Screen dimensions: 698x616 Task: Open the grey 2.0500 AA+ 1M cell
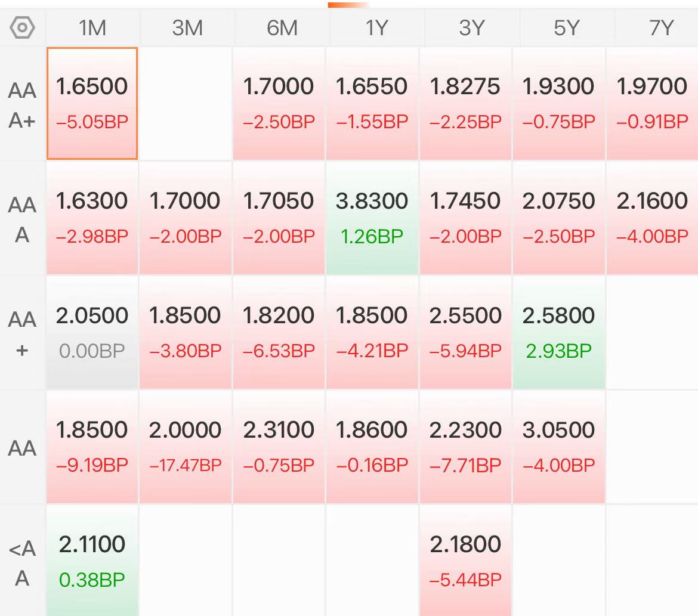(x=92, y=333)
